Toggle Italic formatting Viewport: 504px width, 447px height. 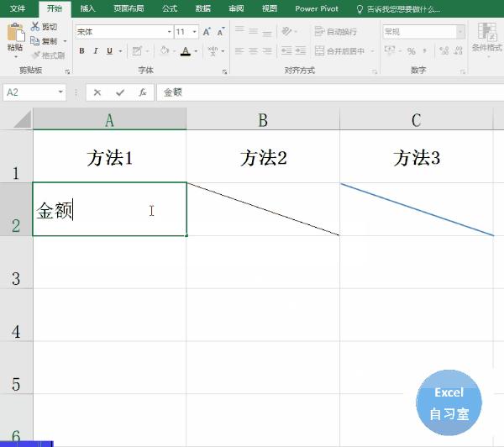pos(96,50)
